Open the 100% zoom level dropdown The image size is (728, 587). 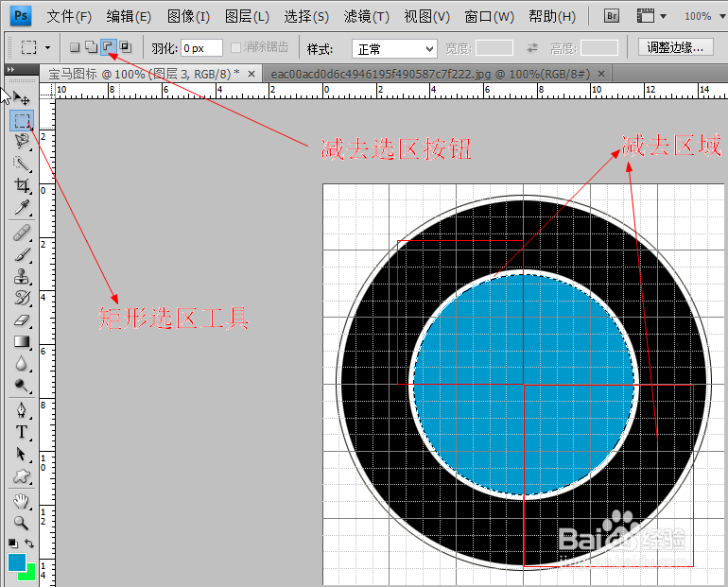[722, 17]
